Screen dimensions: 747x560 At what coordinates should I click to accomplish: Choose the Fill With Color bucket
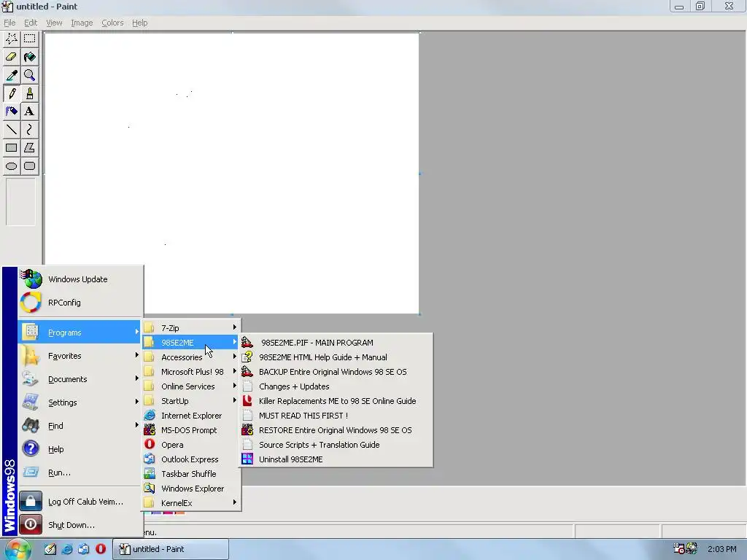point(29,57)
